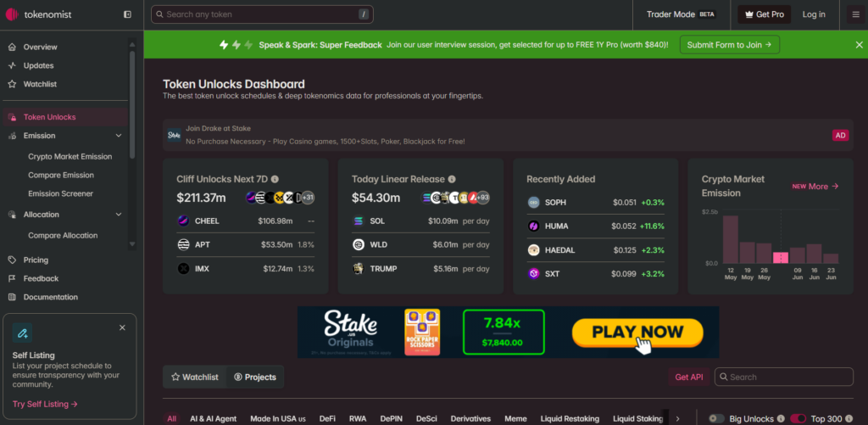Click the TRUMP token icon
Screen dimensions: 868x425
click(359, 269)
